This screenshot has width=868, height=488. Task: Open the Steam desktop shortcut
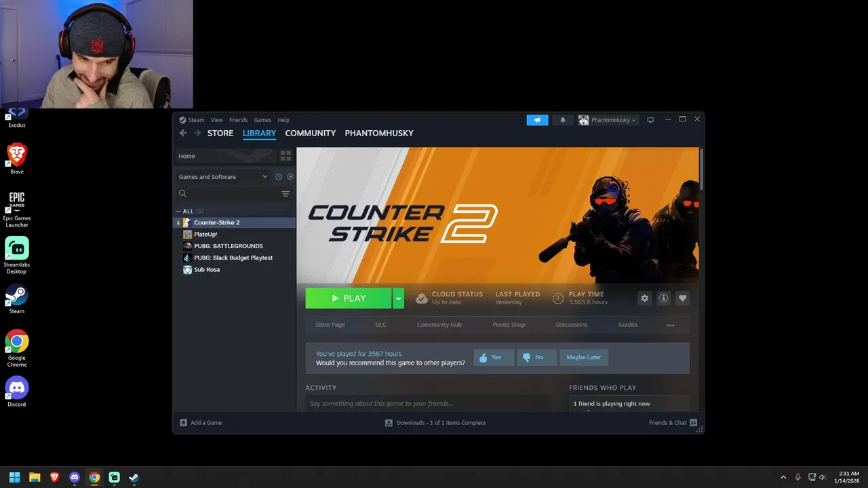click(17, 299)
